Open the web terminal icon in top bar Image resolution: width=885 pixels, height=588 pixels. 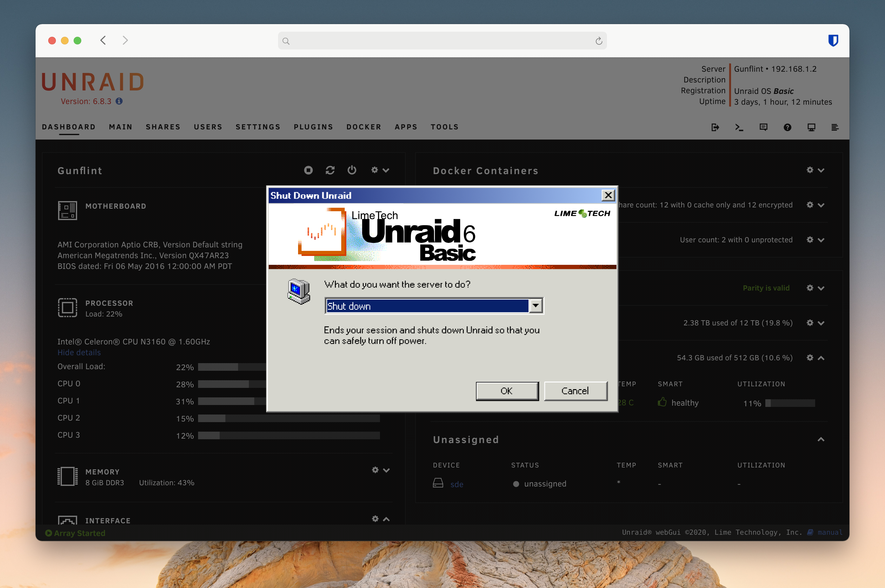(739, 127)
